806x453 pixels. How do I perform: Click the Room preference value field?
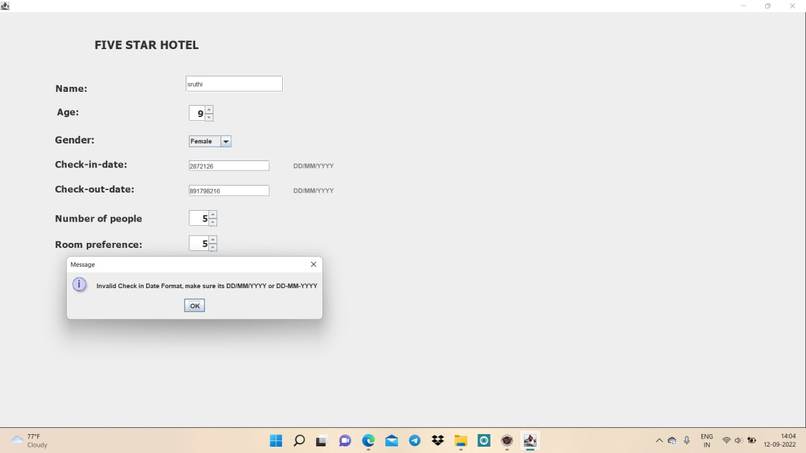pyautogui.click(x=199, y=243)
